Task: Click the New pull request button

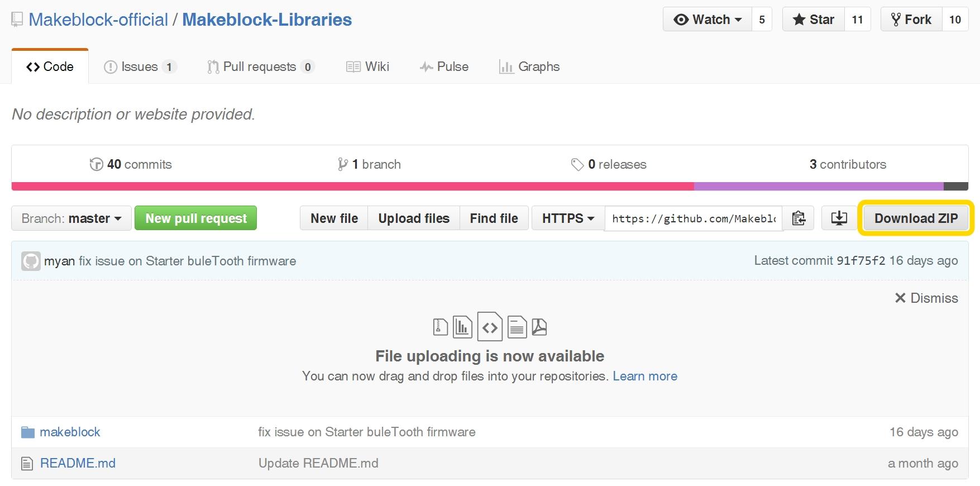Action: pyautogui.click(x=196, y=218)
